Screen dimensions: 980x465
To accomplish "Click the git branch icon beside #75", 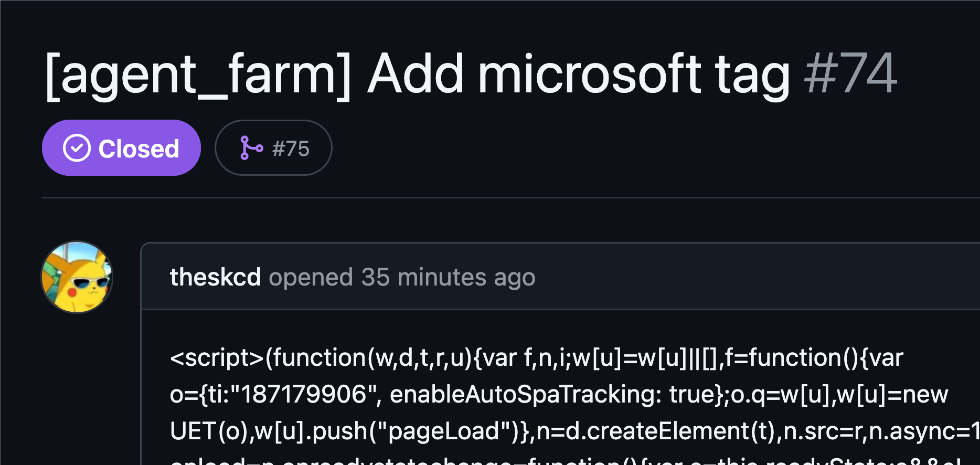I will click(251, 148).
